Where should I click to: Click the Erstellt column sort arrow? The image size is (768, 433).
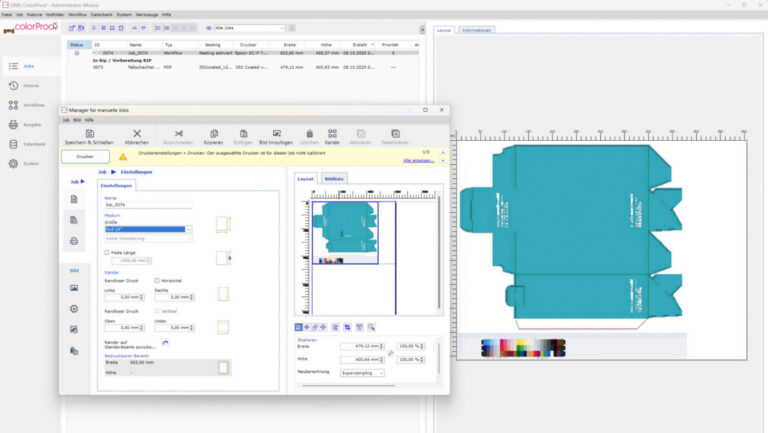(373, 45)
